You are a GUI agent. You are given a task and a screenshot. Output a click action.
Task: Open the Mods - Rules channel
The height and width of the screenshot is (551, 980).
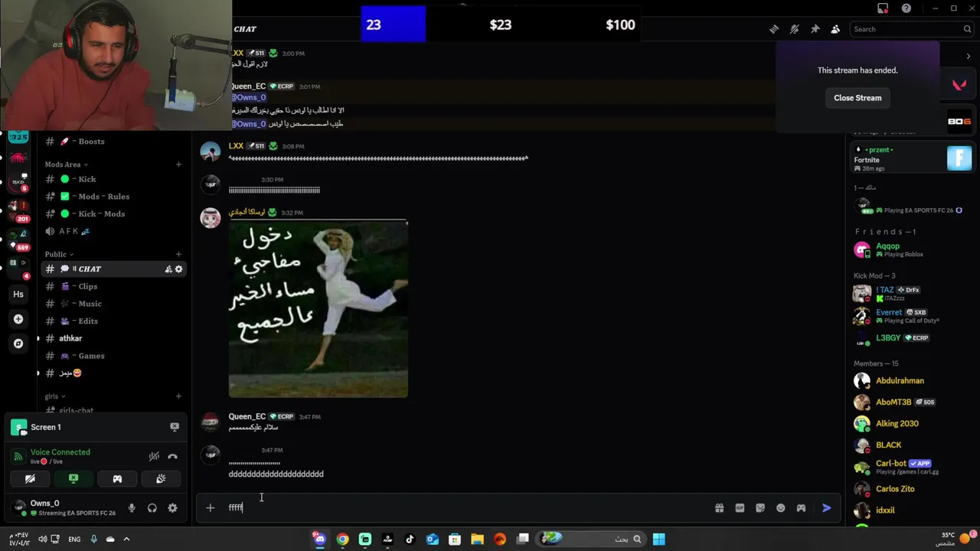click(x=114, y=197)
